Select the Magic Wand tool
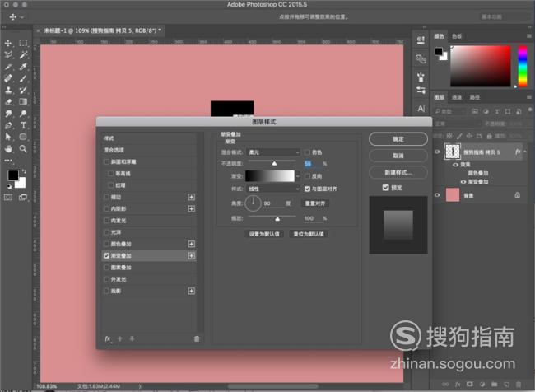Screen dimensions: 535x392 point(23,54)
